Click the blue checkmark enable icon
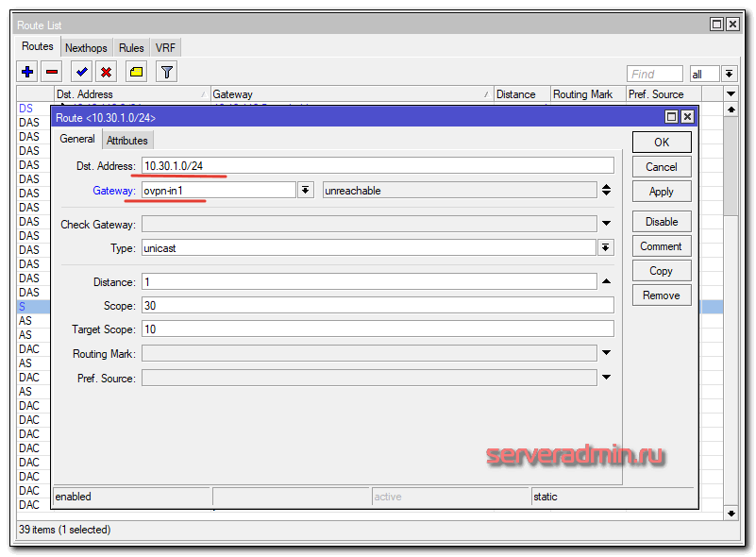 click(x=82, y=73)
